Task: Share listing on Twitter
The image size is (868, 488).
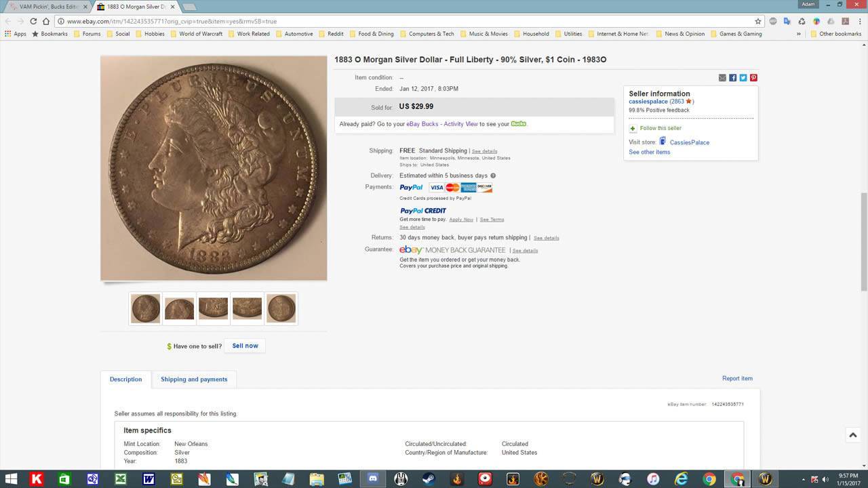Action: [743, 78]
